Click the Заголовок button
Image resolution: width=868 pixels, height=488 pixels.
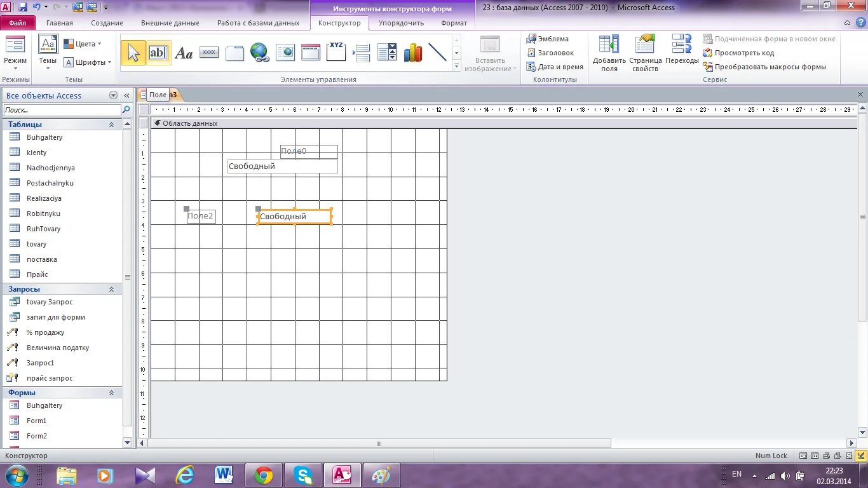click(550, 53)
